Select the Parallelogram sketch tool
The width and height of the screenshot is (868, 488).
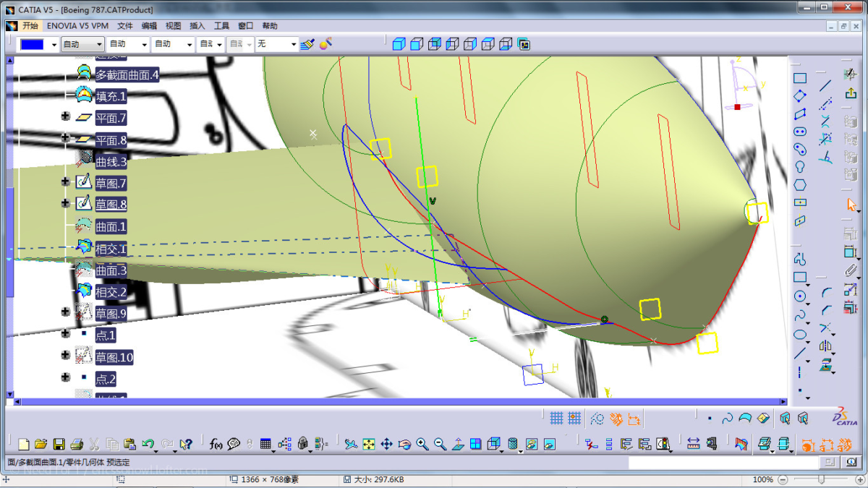click(x=800, y=114)
